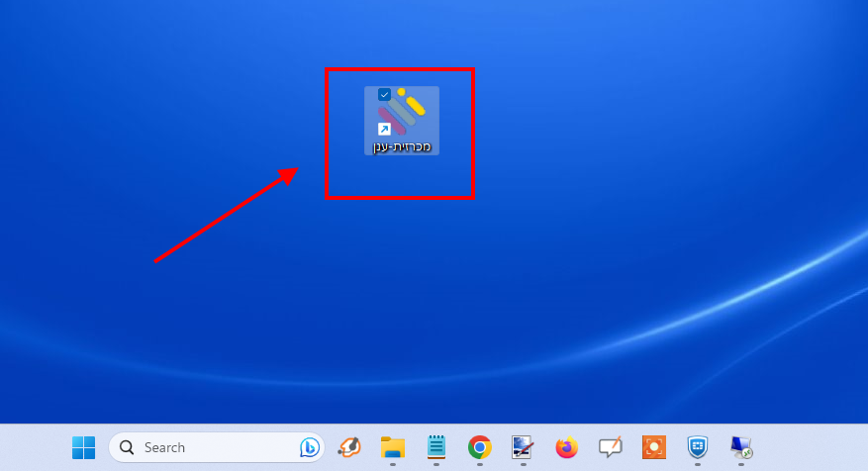Screen dimensions: 868x471
Task: Click the empty right end of the taskbar
Action: point(821,448)
